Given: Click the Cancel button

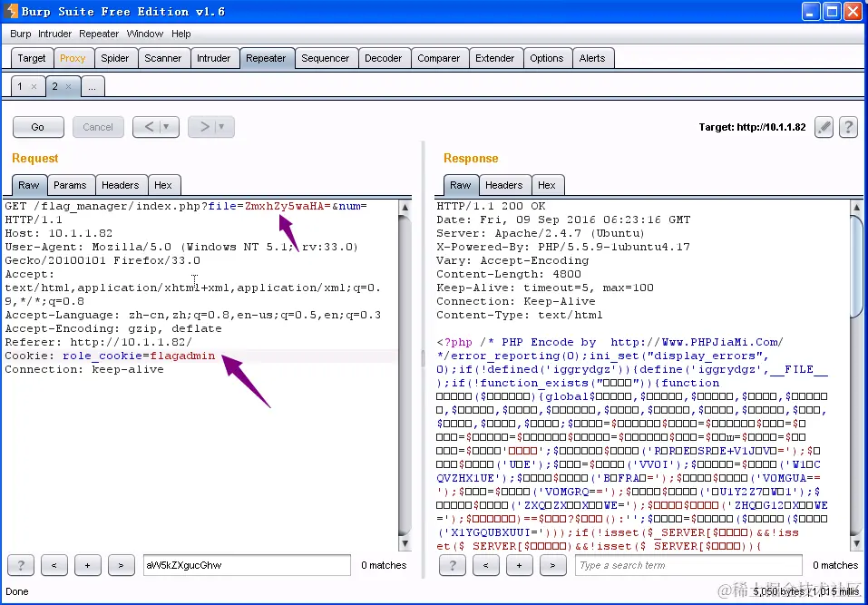Looking at the screenshot, I should pyautogui.click(x=98, y=127).
